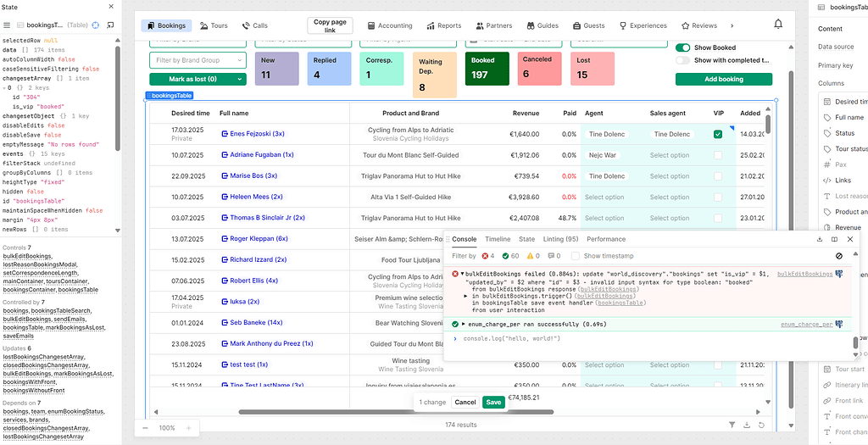868x445 pixels.
Task: Click the blue target icon beside bookingsTable
Action: [95, 25]
